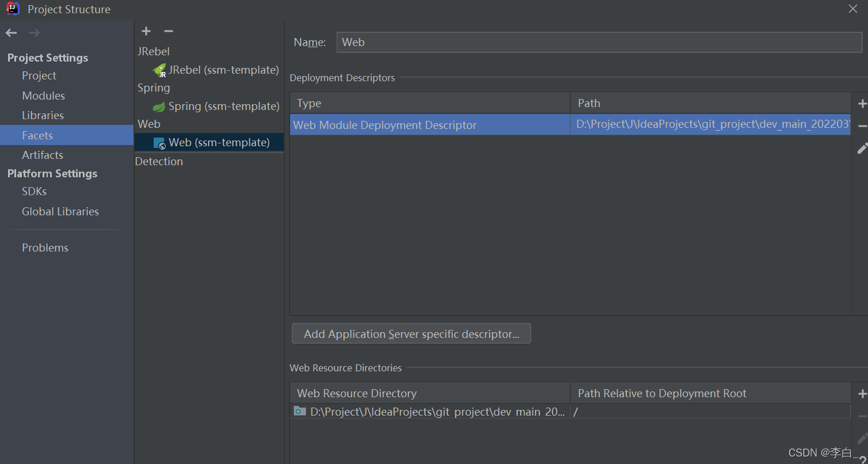Click the web resource folder icon
Screen dimensions: 868x464
coord(300,411)
